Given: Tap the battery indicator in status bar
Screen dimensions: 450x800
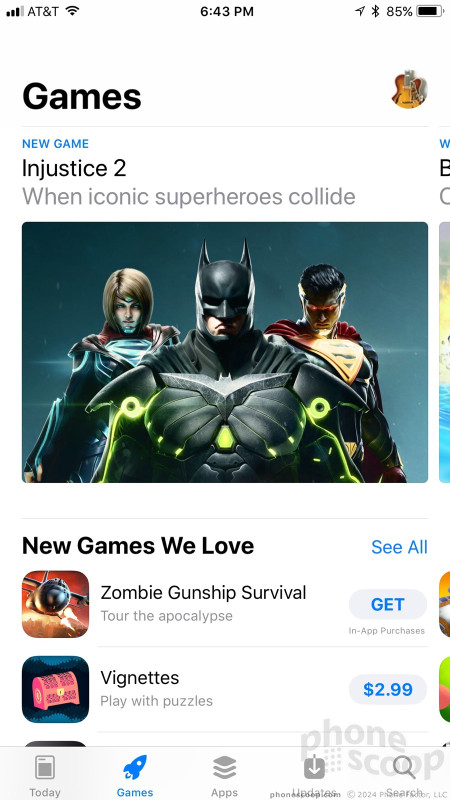Looking at the screenshot, I should point(430,11).
